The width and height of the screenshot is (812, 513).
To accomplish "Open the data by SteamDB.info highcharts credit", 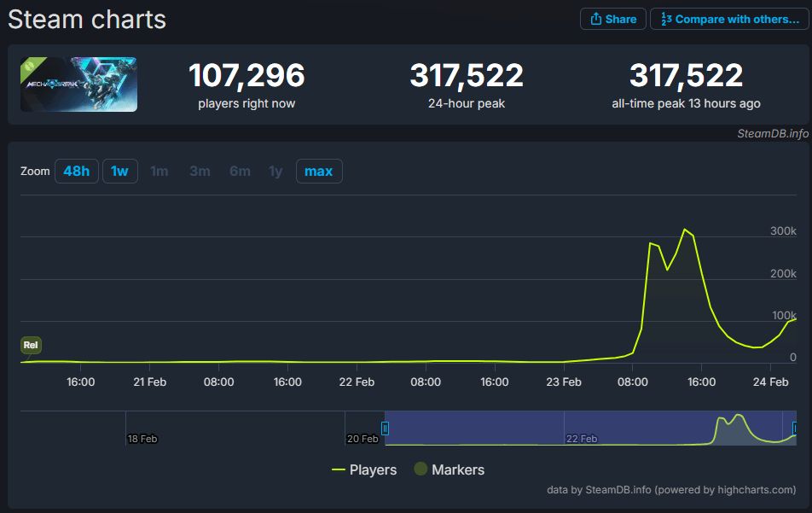I will point(671,490).
